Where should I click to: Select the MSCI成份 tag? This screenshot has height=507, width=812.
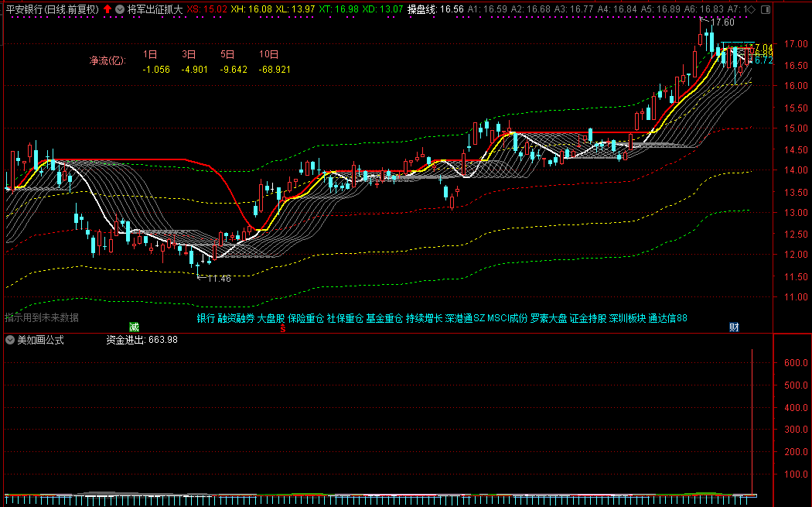point(507,318)
